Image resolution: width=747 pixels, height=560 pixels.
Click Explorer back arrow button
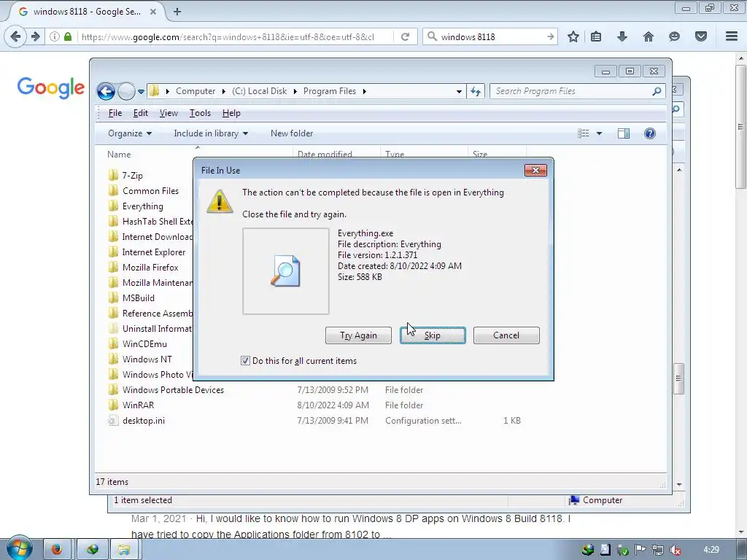[x=106, y=91]
